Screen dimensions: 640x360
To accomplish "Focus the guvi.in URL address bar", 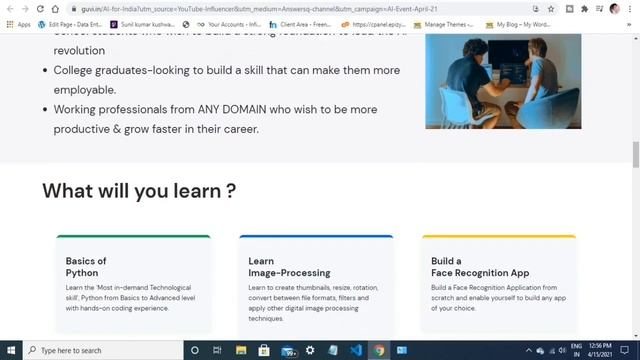I will 259,9.
